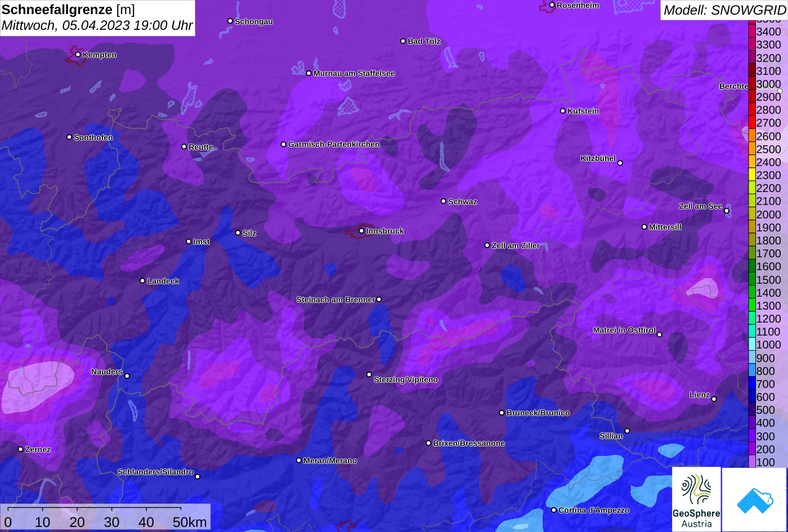The image size is (788, 532).
Task: Pick the Meran/Merano marker dot
Action: click(299, 461)
